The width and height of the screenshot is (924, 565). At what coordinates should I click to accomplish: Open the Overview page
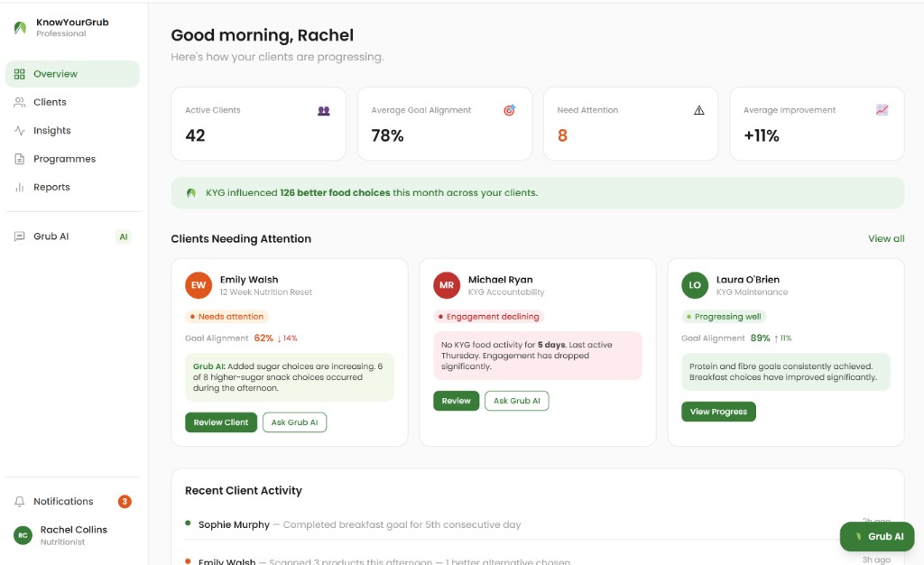click(72, 74)
